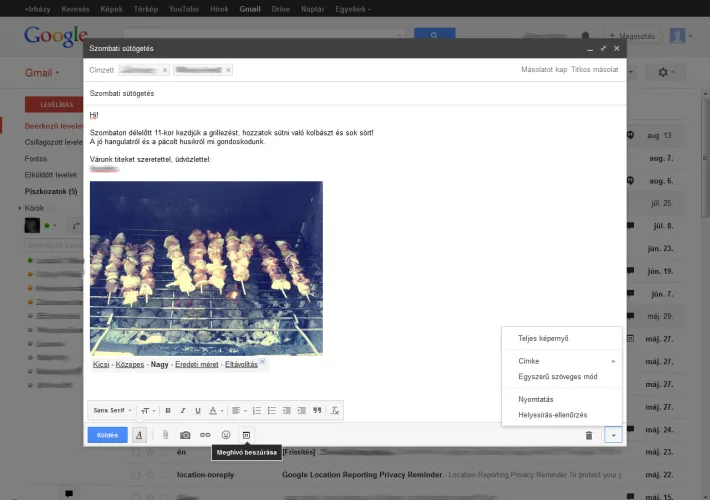Send the email with the Küldés button
The width and height of the screenshot is (710, 500).
pos(108,435)
